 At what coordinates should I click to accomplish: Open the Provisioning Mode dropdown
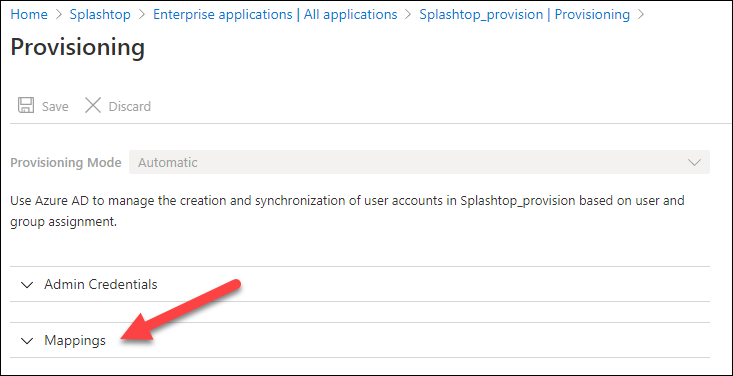tap(419, 163)
